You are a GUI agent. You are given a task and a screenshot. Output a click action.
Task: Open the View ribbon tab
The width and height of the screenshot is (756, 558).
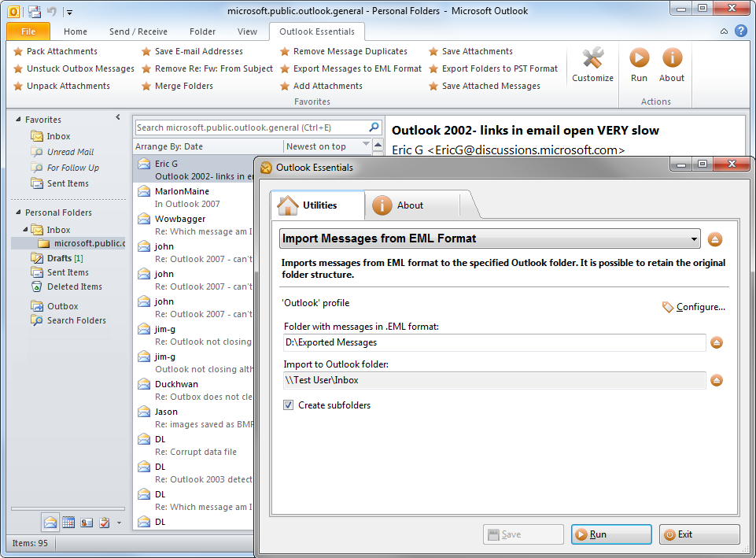pyautogui.click(x=247, y=31)
